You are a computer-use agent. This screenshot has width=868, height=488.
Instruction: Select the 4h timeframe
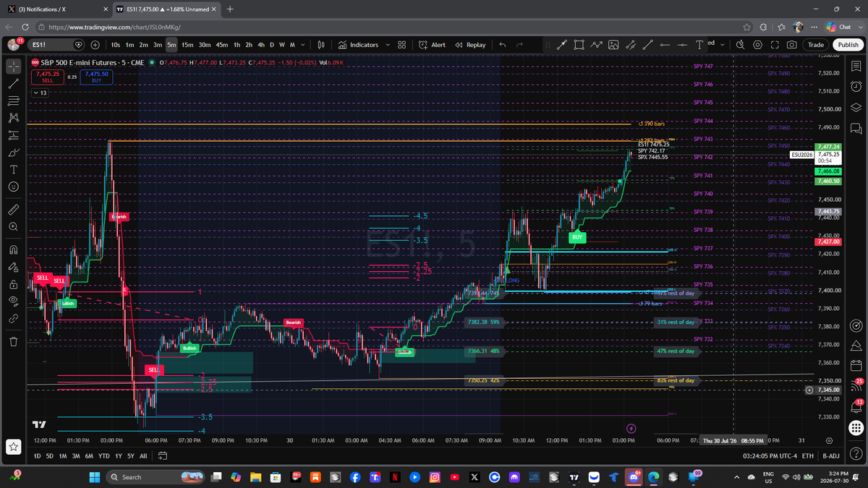click(261, 45)
